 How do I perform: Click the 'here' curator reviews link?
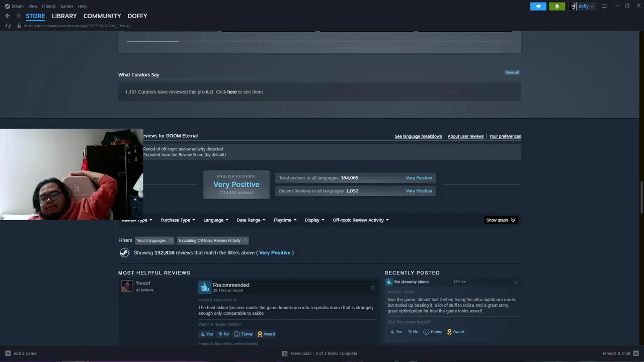pyautogui.click(x=232, y=92)
